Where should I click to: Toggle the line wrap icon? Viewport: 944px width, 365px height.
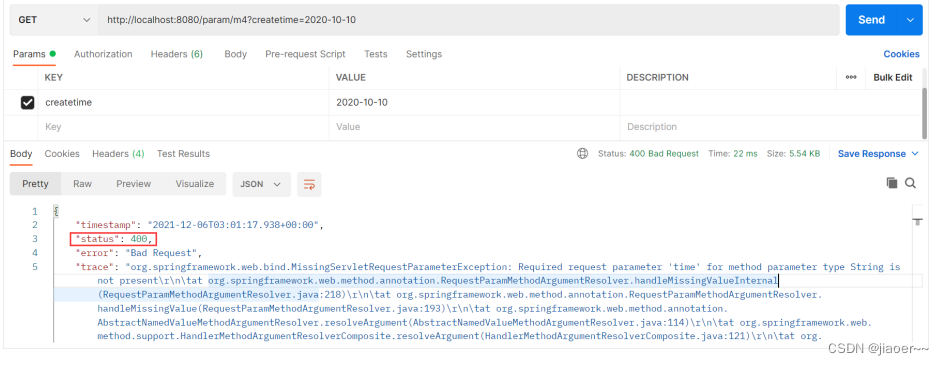click(x=309, y=184)
